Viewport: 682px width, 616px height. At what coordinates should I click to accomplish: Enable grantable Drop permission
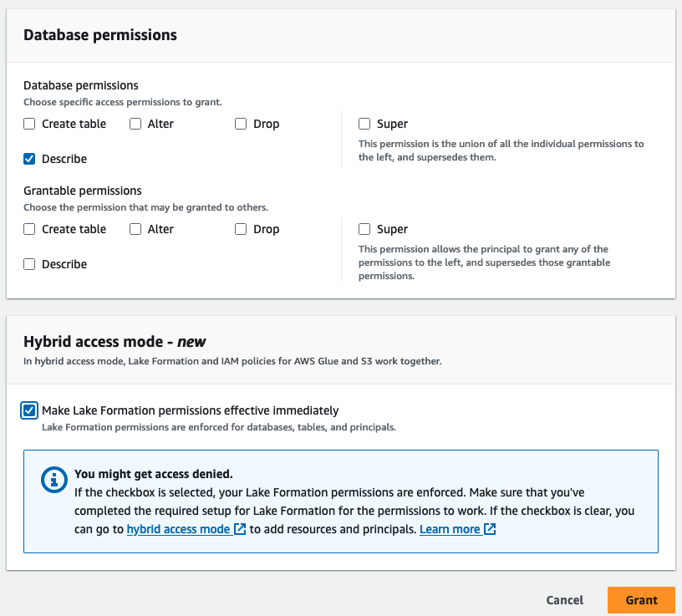coord(241,229)
